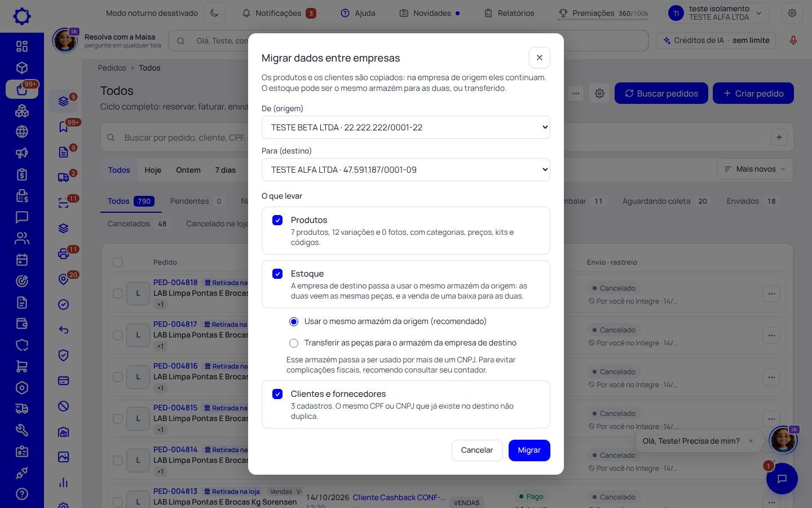Select 'Transferir as peças' radio option
Viewport: 812px width, 508px height.
click(294, 343)
